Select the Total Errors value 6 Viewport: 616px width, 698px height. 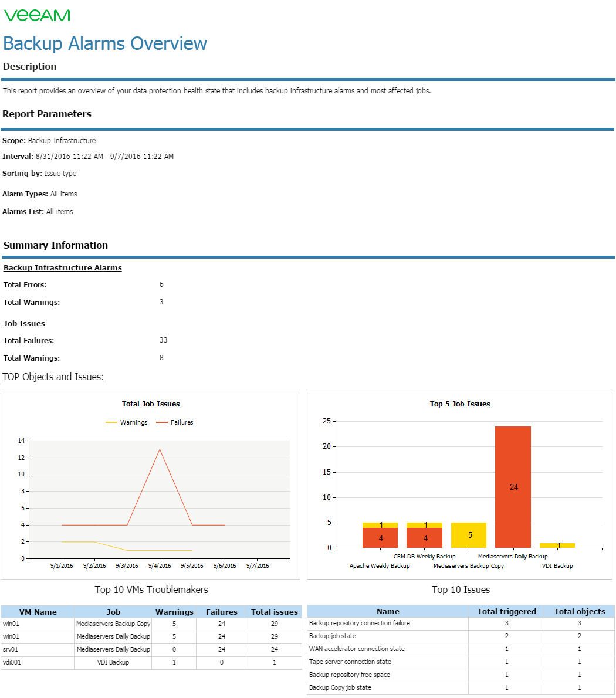[x=161, y=284]
